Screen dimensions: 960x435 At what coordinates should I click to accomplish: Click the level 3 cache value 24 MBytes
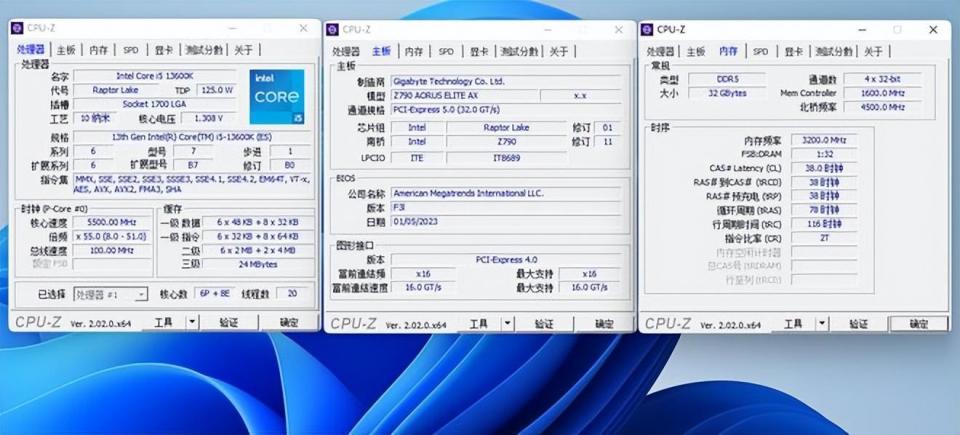pyautogui.click(x=258, y=265)
